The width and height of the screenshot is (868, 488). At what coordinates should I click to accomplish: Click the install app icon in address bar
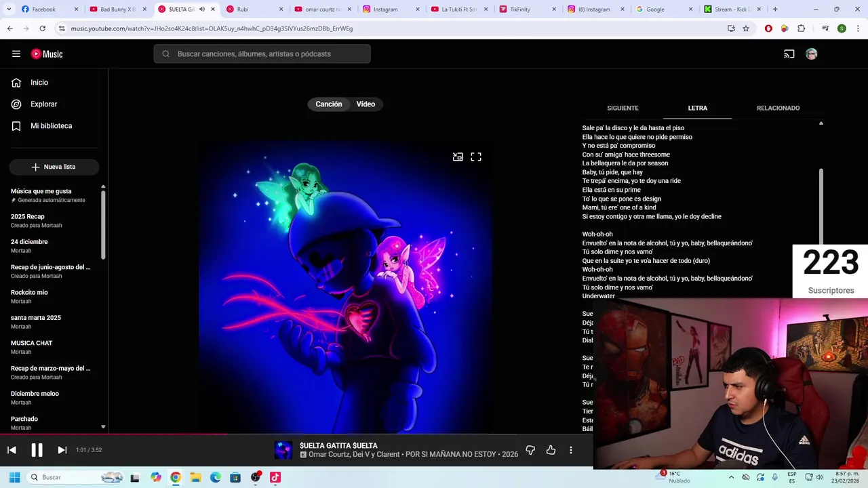[731, 28]
